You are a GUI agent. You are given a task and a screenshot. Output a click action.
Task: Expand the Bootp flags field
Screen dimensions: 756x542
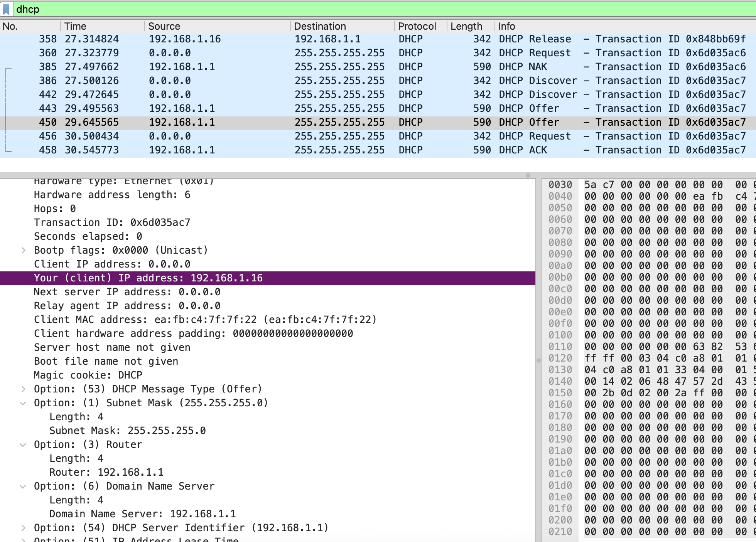[x=24, y=251]
